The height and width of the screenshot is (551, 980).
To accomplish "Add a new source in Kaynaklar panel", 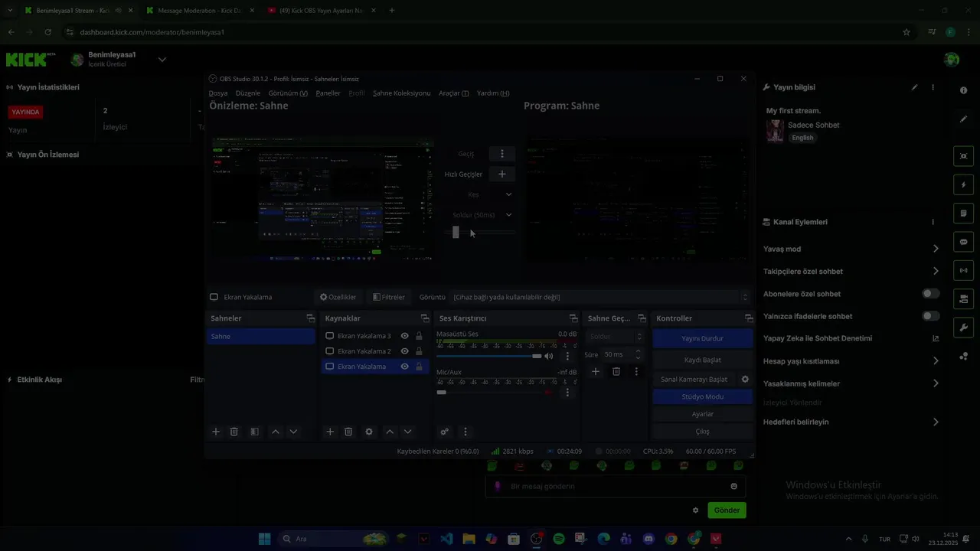I will click(x=330, y=432).
